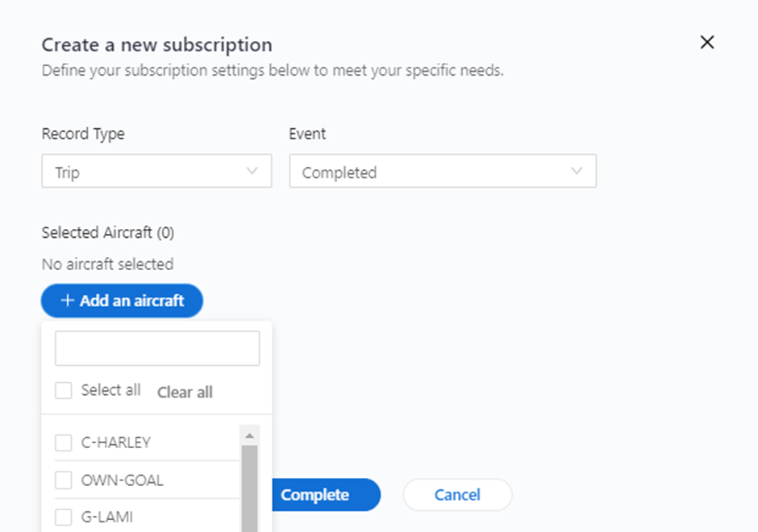The height and width of the screenshot is (532, 758).
Task: Click the Clear all link
Action: point(185,392)
